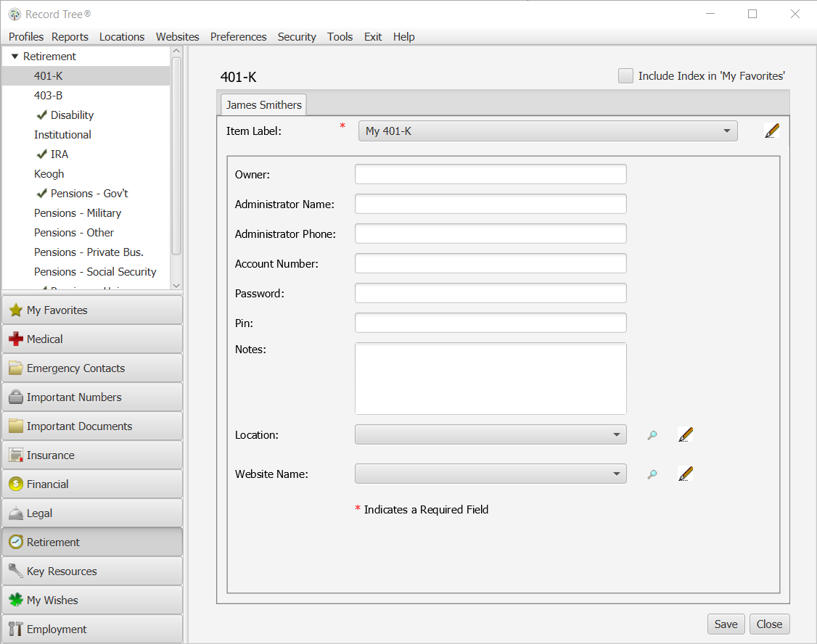Open the Item Label dropdown
Image resolution: width=817 pixels, height=644 pixels.
pos(726,131)
